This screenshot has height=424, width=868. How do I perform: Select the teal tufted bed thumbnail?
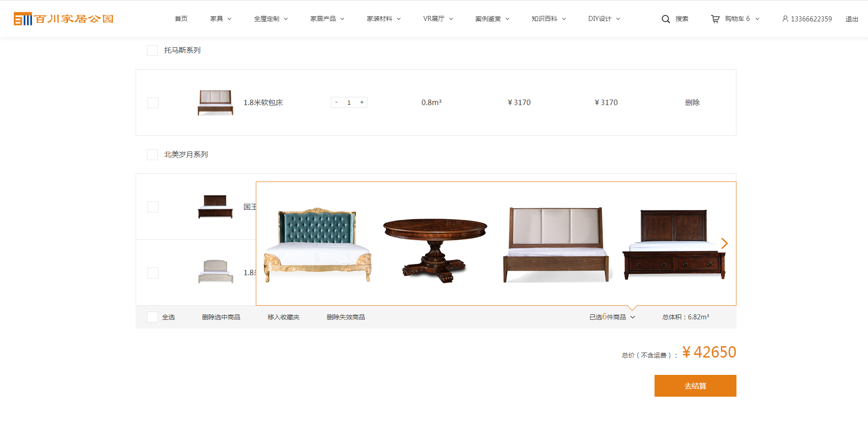coord(317,245)
